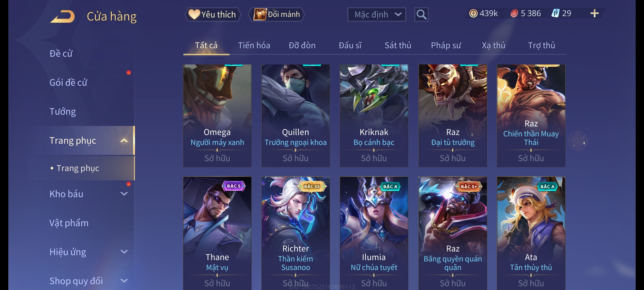
Task: Expand the Kho báu sidebar section
Action: pos(124,194)
